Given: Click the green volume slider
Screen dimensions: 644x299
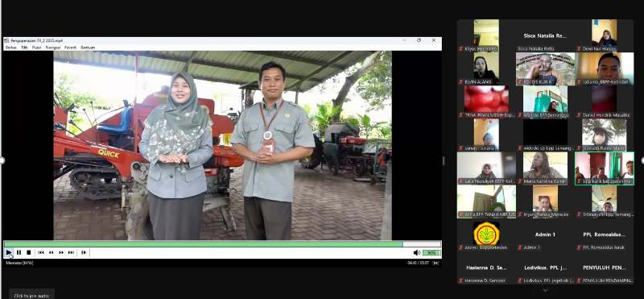Looking at the screenshot, I should pyautogui.click(x=431, y=252).
